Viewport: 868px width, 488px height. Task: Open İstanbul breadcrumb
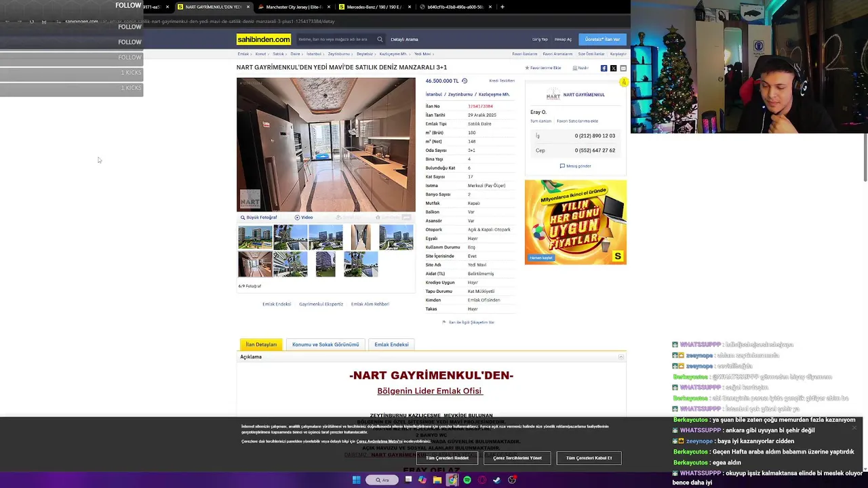click(314, 54)
